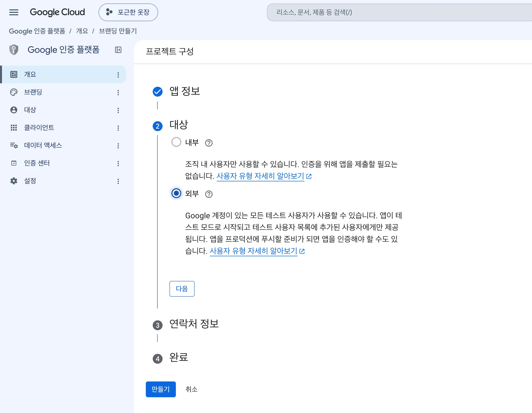
Task: Click the shield key platform icon
Action: point(14,50)
